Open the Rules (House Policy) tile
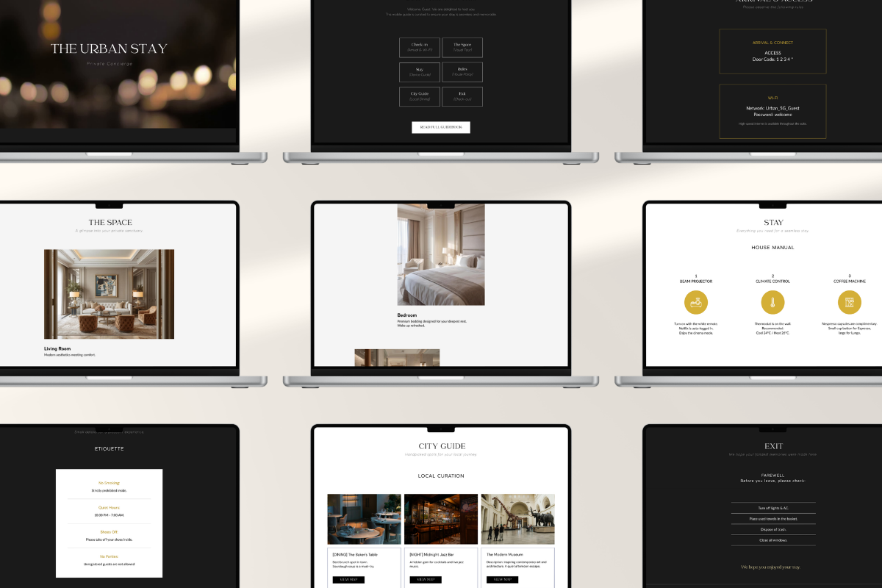 (x=462, y=72)
